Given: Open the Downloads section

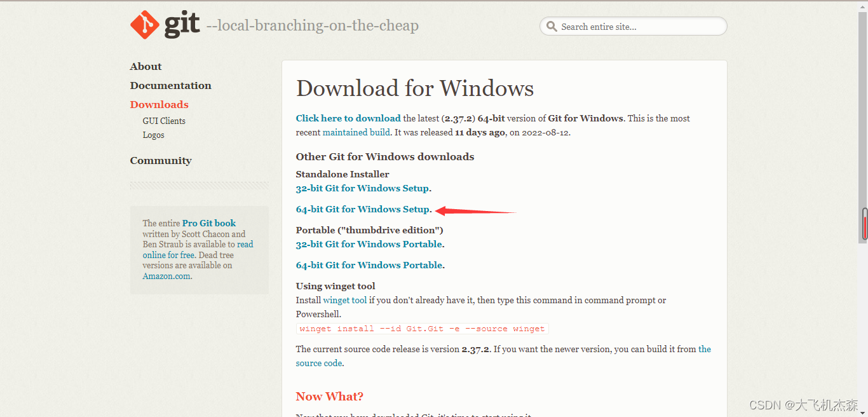Looking at the screenshot, I should pos(159,104).
